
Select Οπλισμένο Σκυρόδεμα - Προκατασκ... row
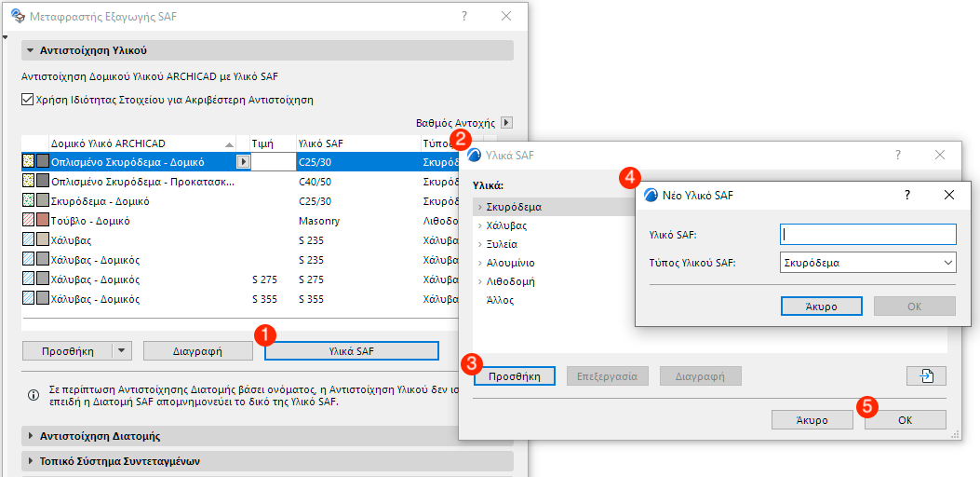(241, 182)
